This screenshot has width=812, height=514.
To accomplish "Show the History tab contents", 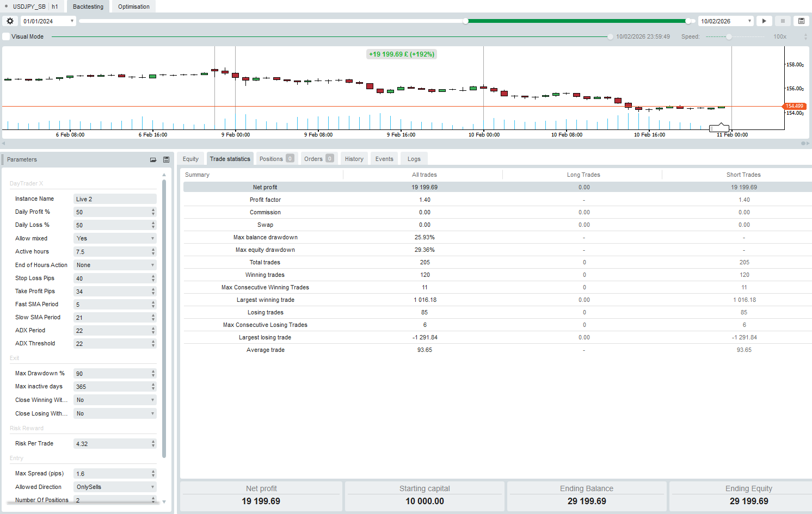I will 354,158.
